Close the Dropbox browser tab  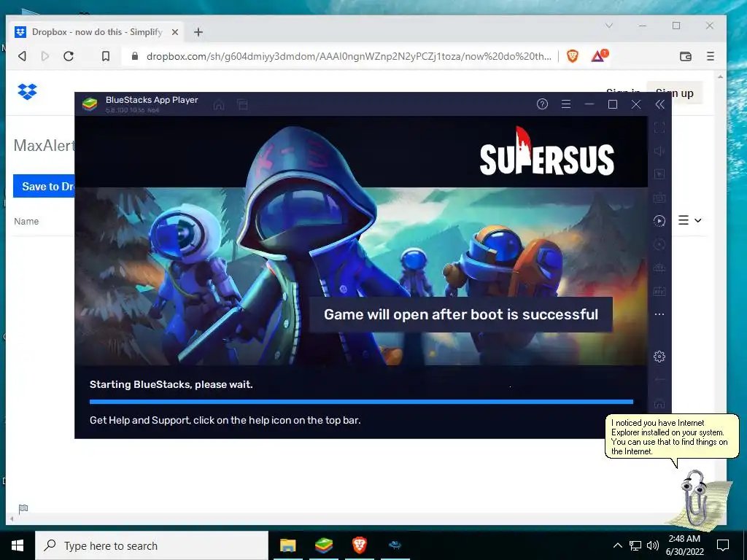[x=175, y=32]
